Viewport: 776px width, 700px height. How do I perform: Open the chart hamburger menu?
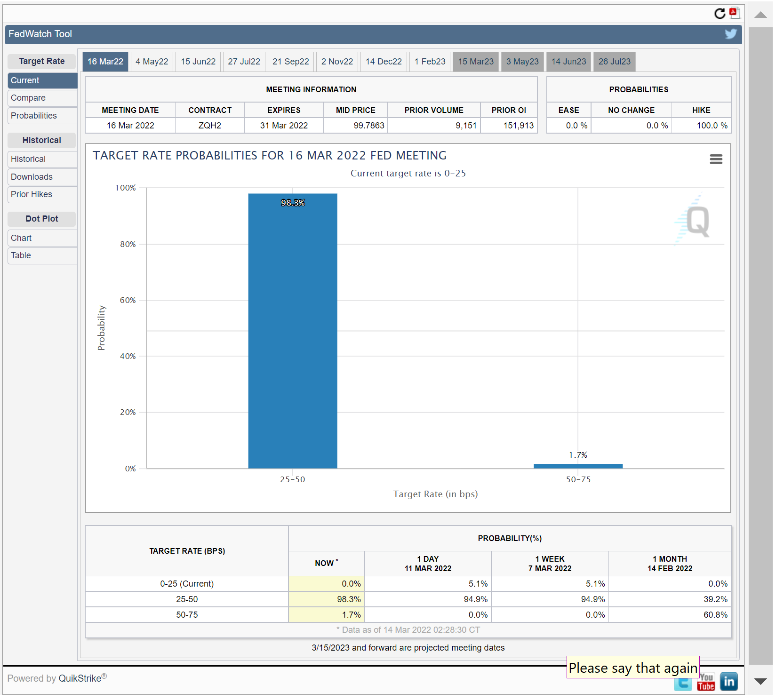pyautogui.click(x=716, y=159)
